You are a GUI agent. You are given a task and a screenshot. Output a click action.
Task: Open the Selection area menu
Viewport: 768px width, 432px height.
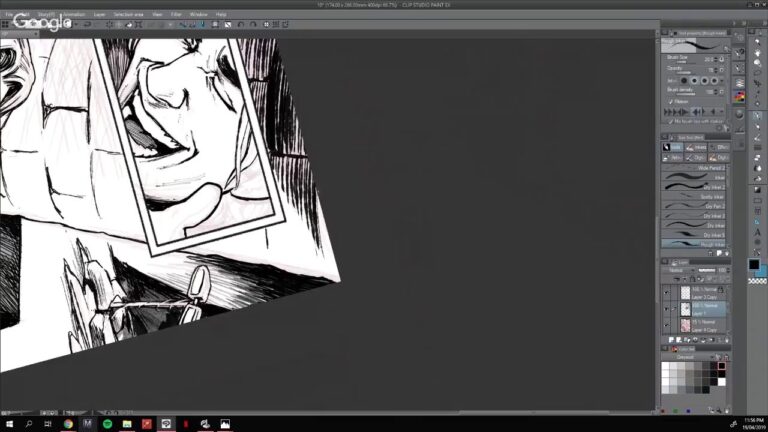pos(128,15)
